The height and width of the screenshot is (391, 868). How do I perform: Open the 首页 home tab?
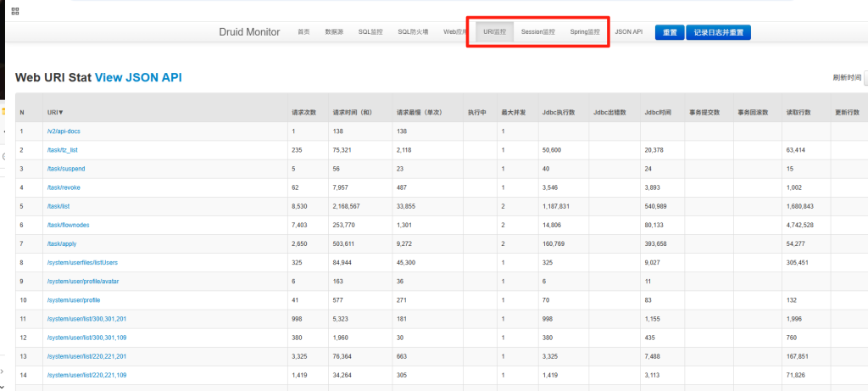[x=303, y=32]
